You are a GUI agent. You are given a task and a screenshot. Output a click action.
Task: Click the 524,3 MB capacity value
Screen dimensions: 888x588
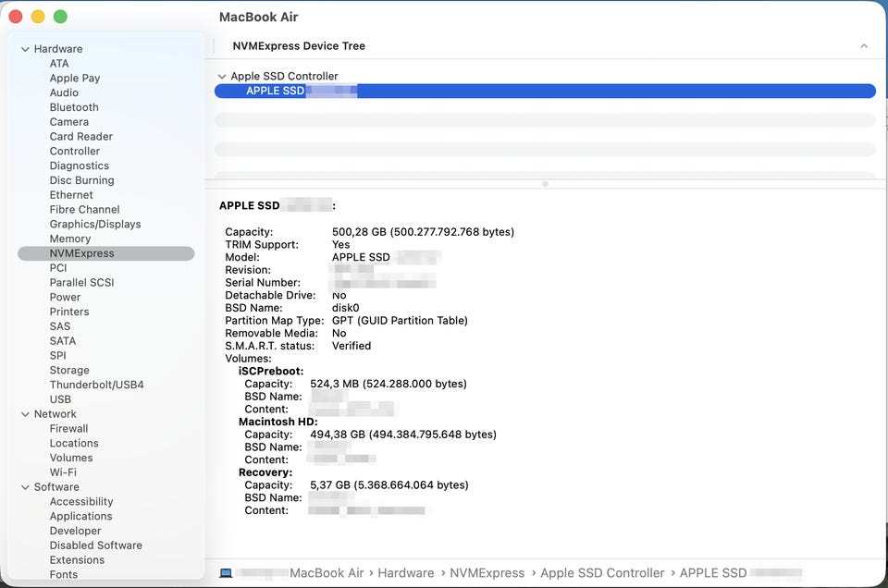388,384
